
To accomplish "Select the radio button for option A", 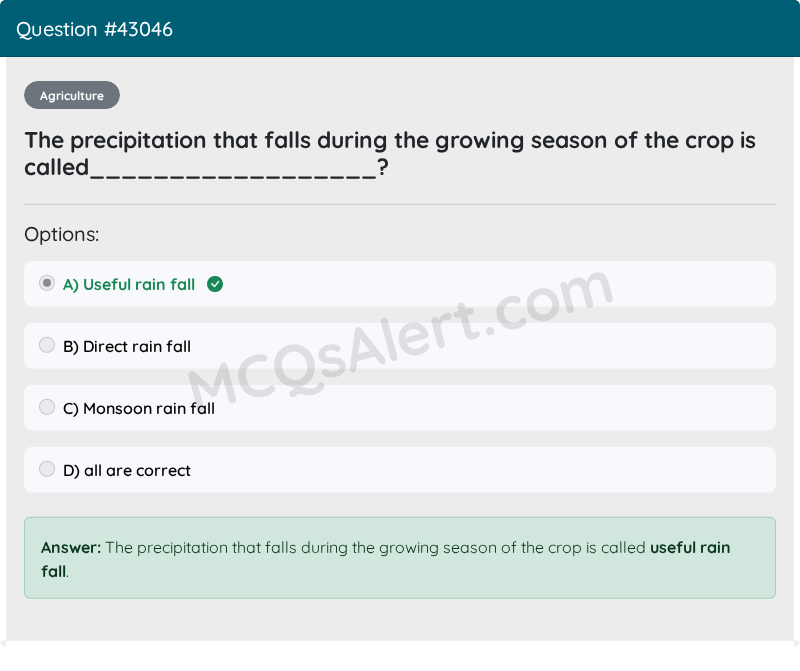I will 47,284.
